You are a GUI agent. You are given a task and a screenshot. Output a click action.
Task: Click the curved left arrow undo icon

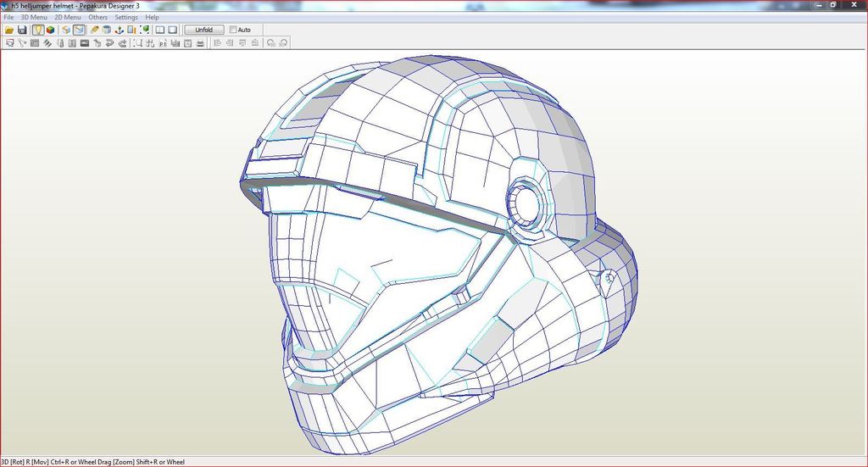(109, 42)
